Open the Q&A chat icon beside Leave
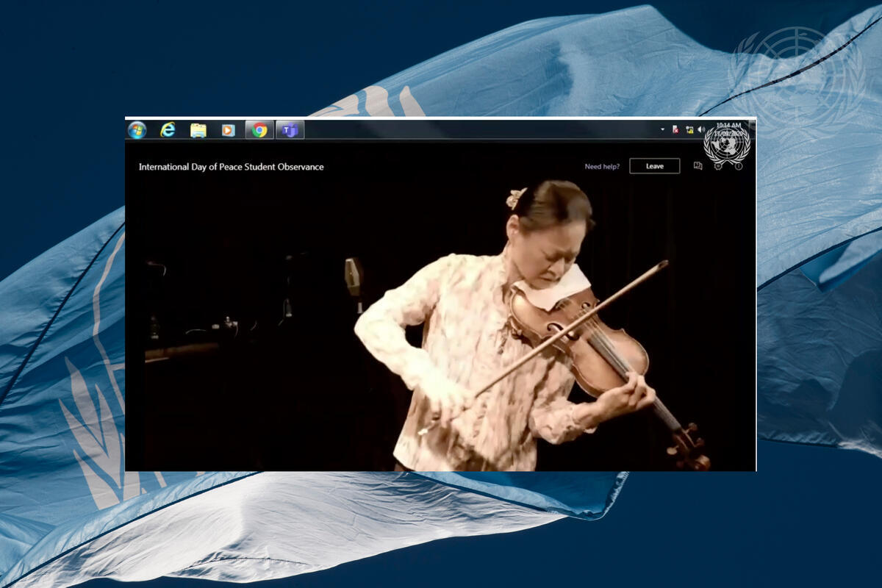Screen dimensions: 882x588 698,166
